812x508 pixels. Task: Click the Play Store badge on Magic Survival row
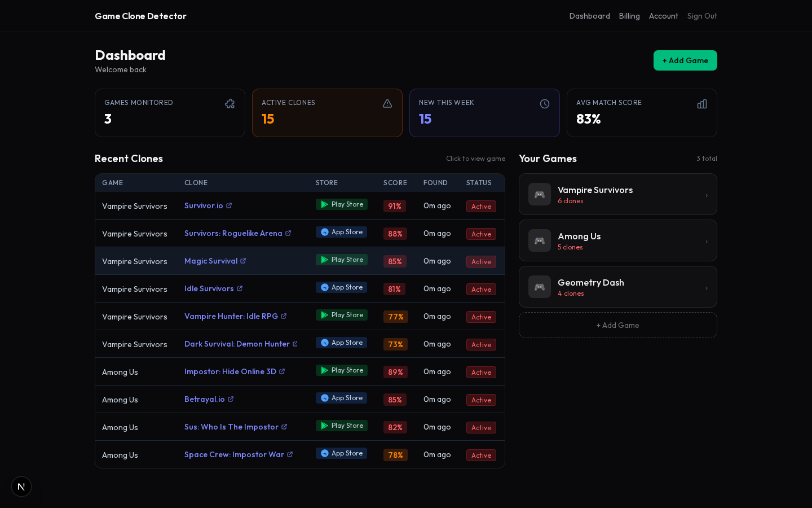tap(341, 259)
